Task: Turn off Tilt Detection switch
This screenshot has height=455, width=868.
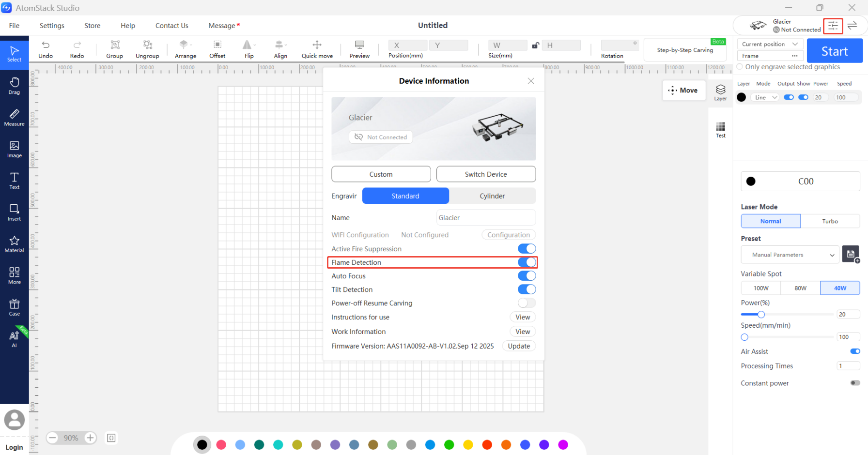Action: [527, 289]
